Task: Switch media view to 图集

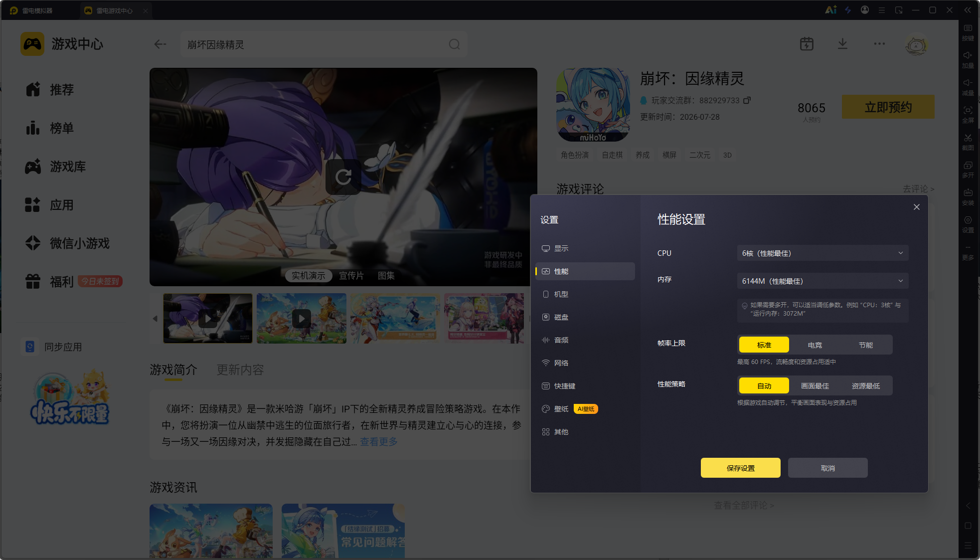Action: coord(386,276)
